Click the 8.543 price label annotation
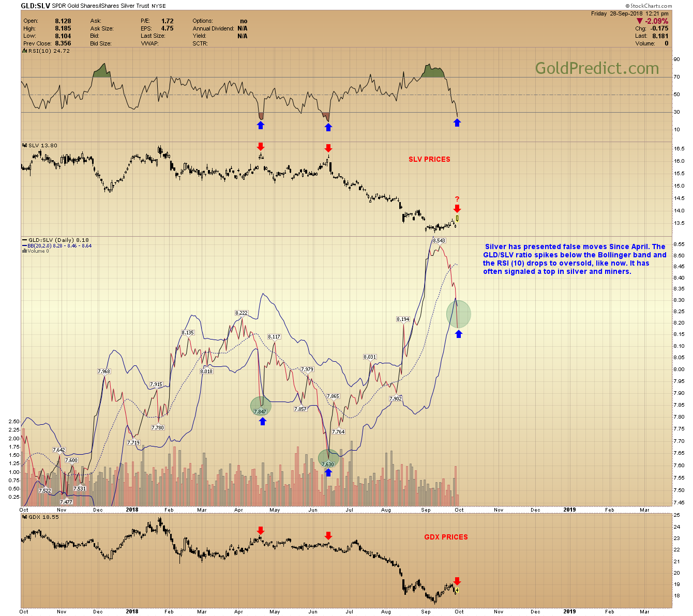The height and width of the screenshot is (616, 693). click(438, 240)
